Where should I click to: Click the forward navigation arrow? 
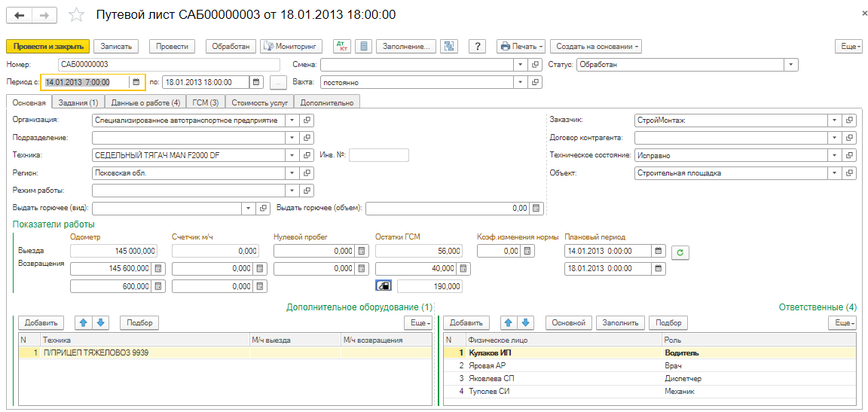click(44, 15)
